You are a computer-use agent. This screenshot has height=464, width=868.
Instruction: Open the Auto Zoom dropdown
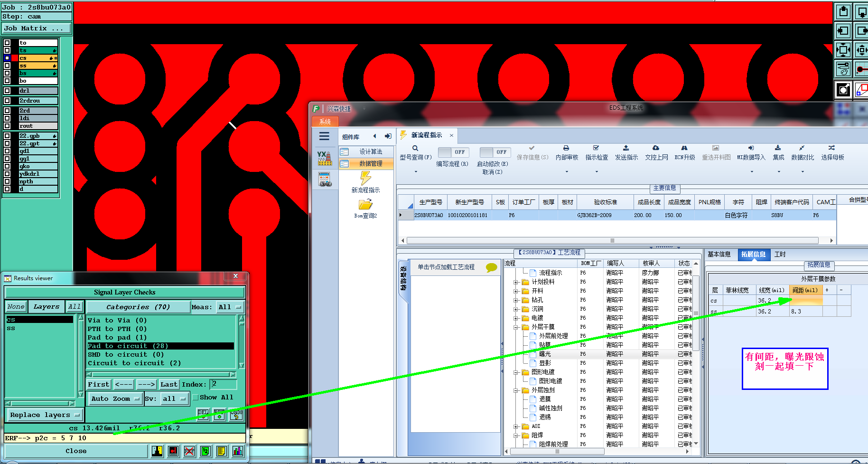[x=115, y=399]
